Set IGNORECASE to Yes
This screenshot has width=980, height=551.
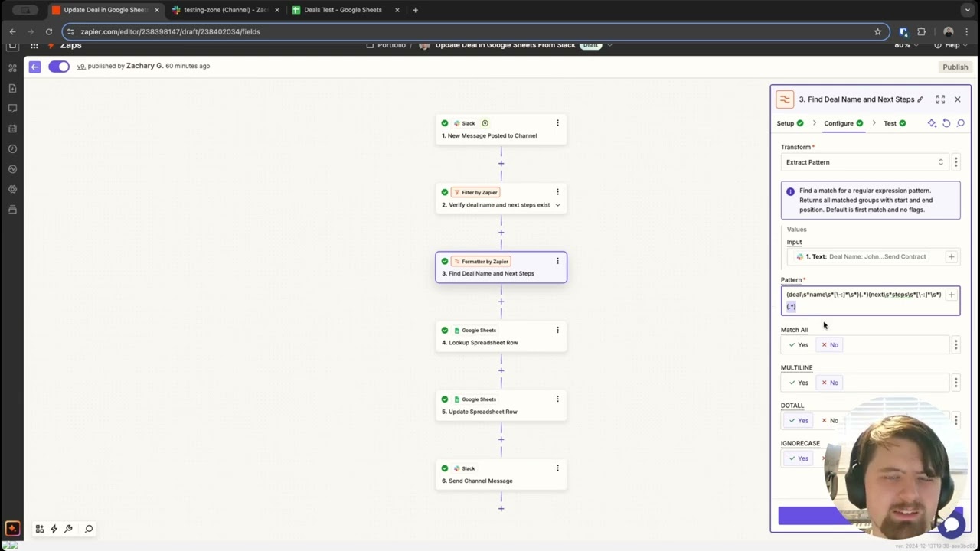tap(799, 458)
